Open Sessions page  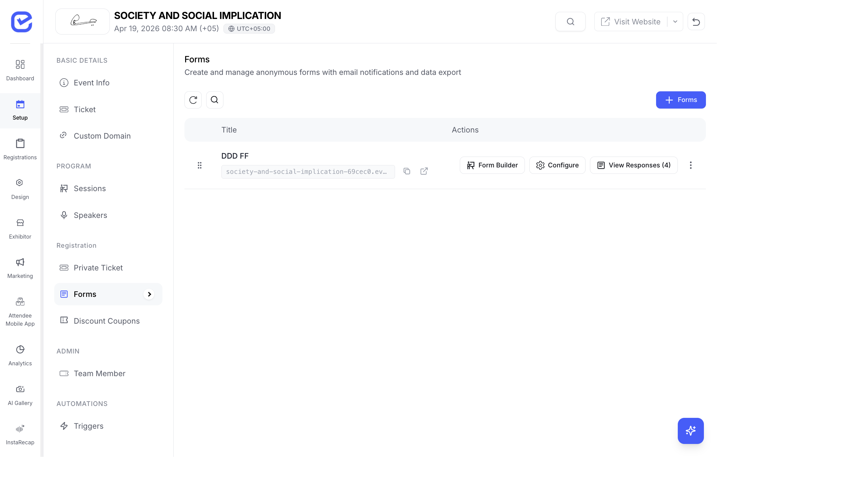pos(108,188)
